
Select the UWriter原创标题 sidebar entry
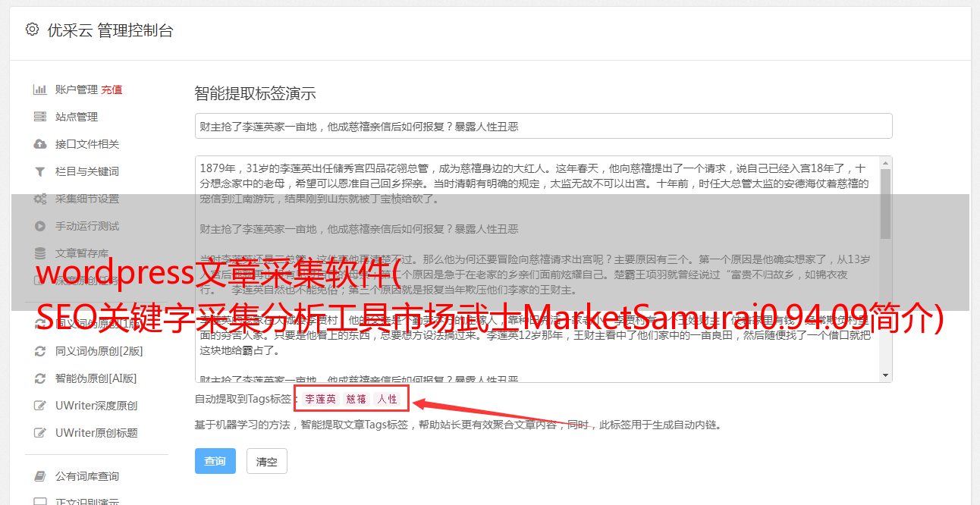coord(96,433)
